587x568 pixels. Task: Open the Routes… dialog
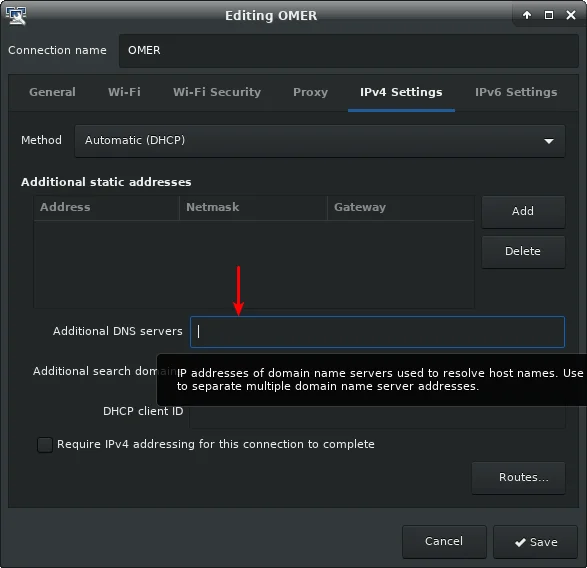pos(518,478)
